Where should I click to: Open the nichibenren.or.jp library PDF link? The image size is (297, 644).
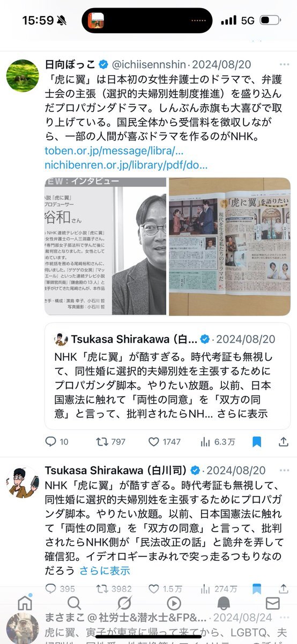126,165
